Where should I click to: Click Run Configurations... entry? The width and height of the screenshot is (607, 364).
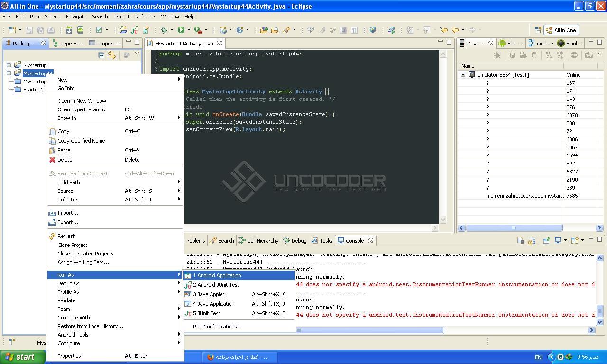(x=239, y=327)
